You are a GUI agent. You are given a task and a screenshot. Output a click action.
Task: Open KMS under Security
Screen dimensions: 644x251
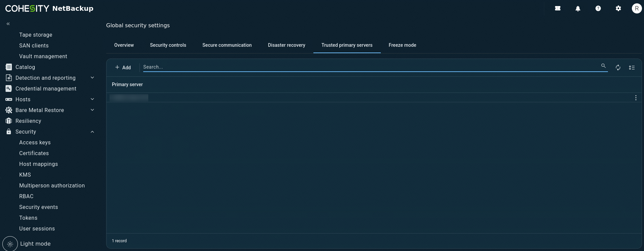point(25,175)
